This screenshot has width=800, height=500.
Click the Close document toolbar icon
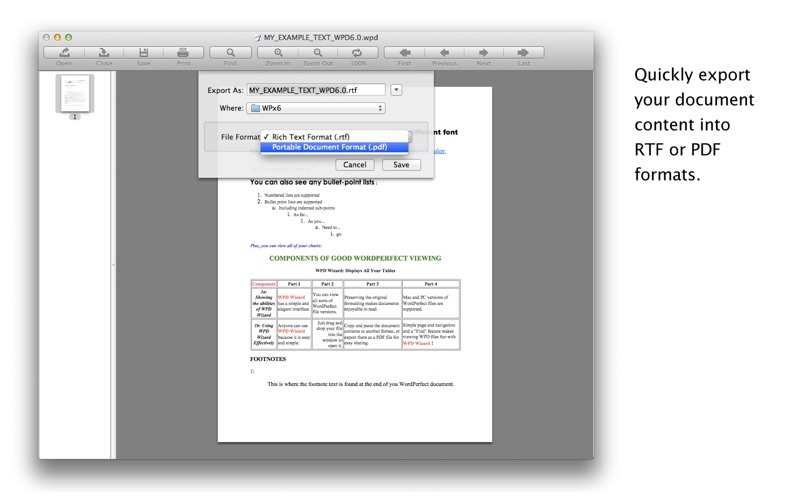pyautogui.click(x=104, y=53)
